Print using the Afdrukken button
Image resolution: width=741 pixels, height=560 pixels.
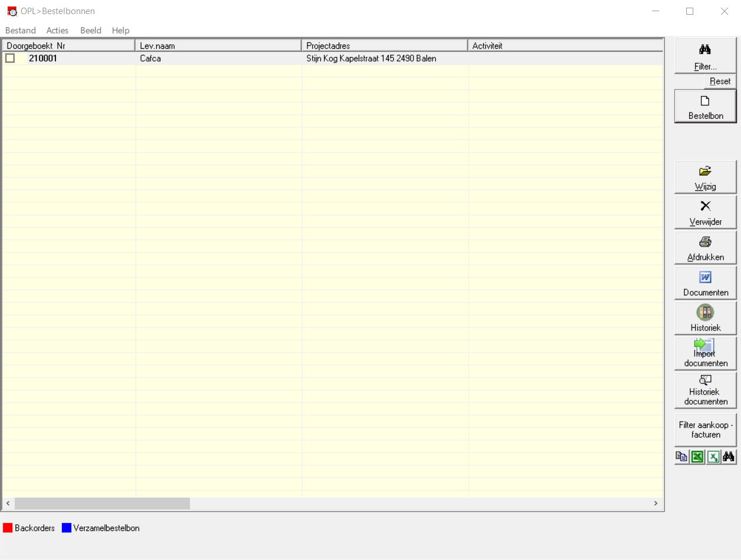[705, 248]
